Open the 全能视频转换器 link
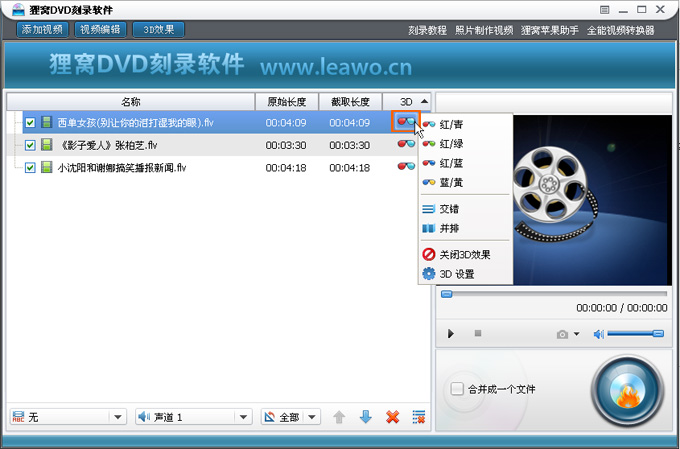This screenshot has height=449, width=680. (621, 30)
